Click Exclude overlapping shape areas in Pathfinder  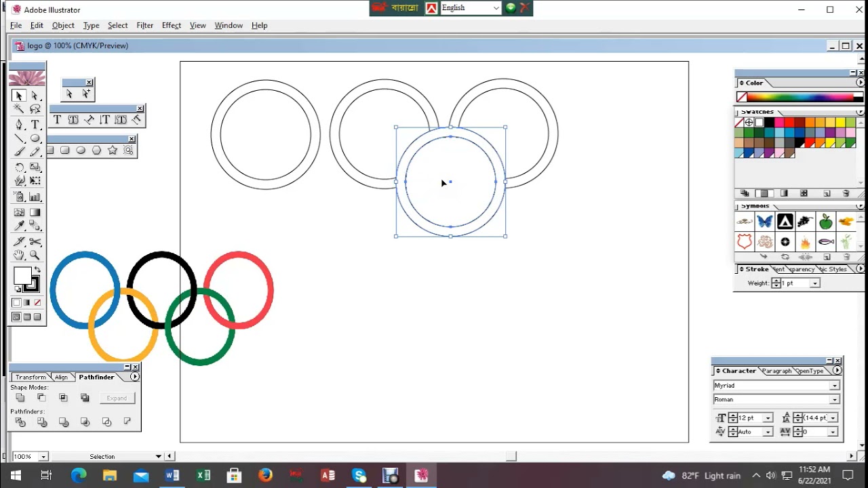pyautogui.click(x=85, y=398)
